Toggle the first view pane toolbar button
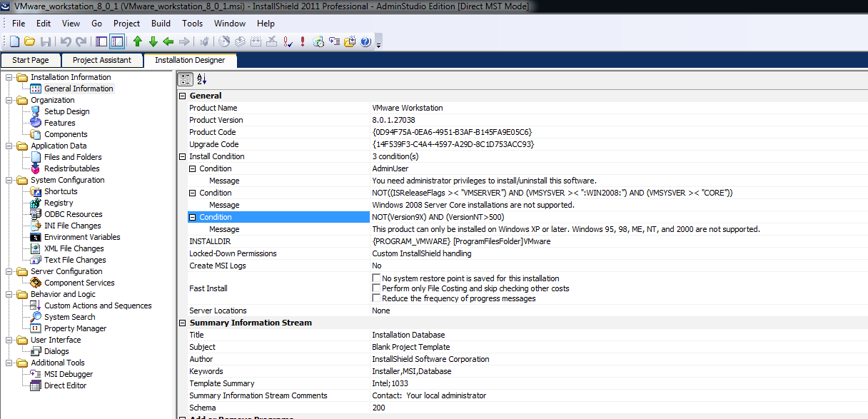 coord(101,41)
